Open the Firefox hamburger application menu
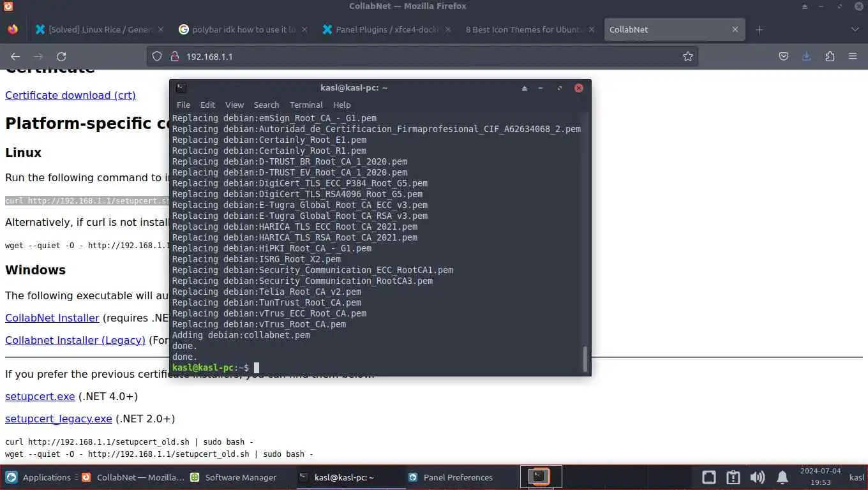The width and height of the screenshot is (868, 490). pyautogui.click(x=853, y=56)
